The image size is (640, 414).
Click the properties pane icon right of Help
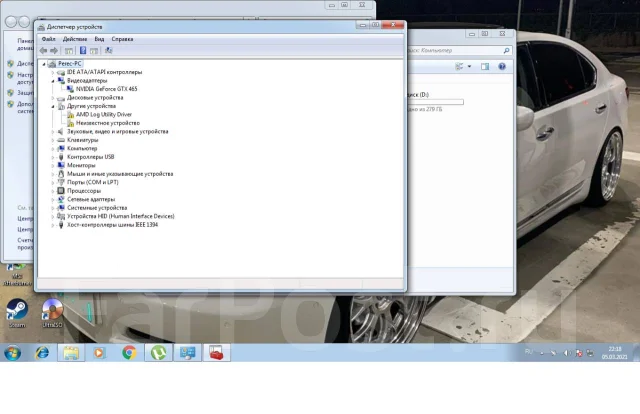pos(94,51)
